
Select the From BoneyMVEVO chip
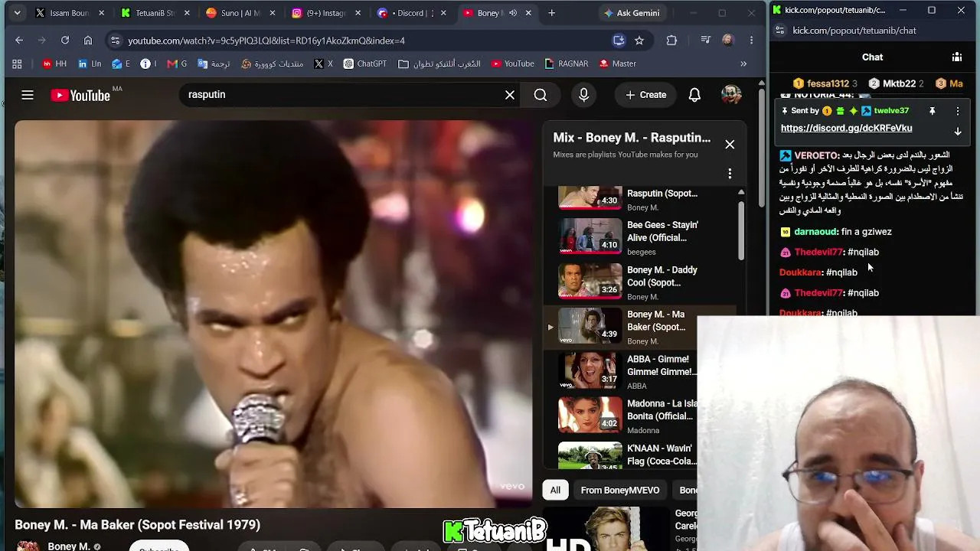620,490
